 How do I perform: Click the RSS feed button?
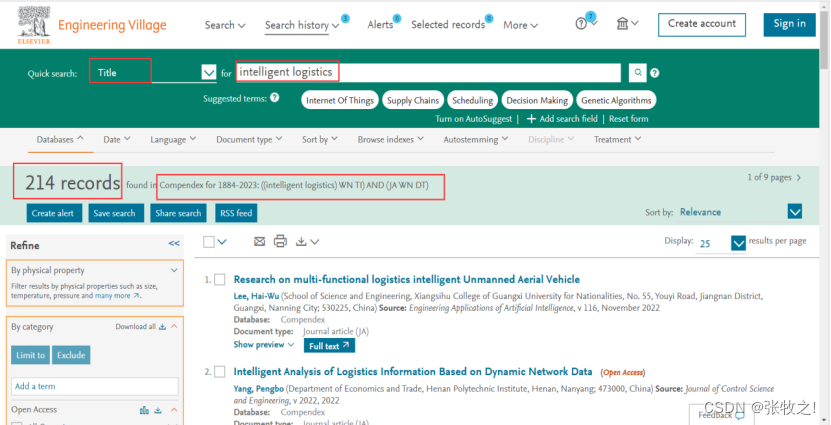(x=236, y=213)
